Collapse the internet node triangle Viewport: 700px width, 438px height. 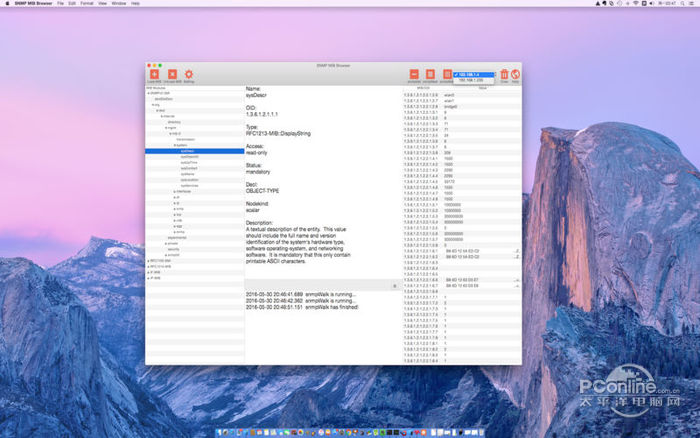pos(162,117)
